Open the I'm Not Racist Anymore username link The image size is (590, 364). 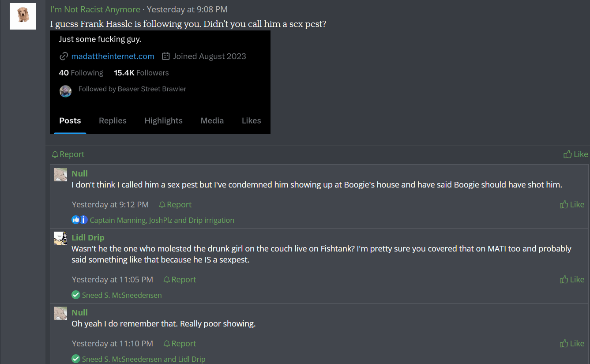point(95,9)
